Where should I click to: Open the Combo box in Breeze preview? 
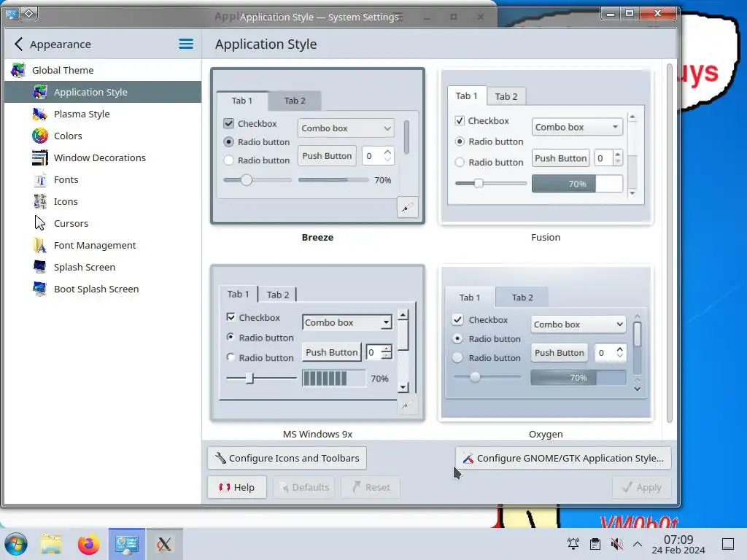346,128
